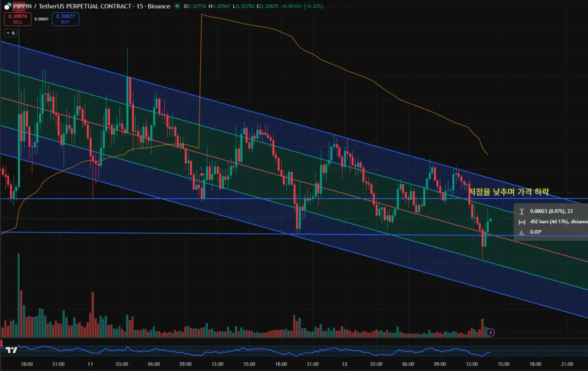Click the angle measure icon

click(522, 232)
